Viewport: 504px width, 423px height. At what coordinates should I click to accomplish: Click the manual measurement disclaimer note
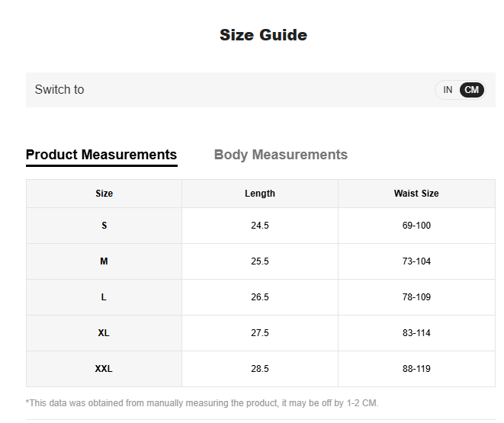pos(202,402)
